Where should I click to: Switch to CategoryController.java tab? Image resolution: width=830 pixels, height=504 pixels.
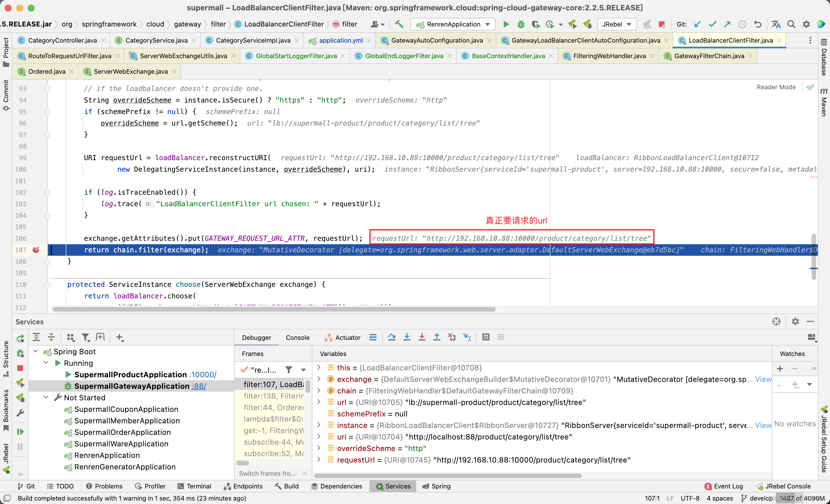tap(62, 40)
